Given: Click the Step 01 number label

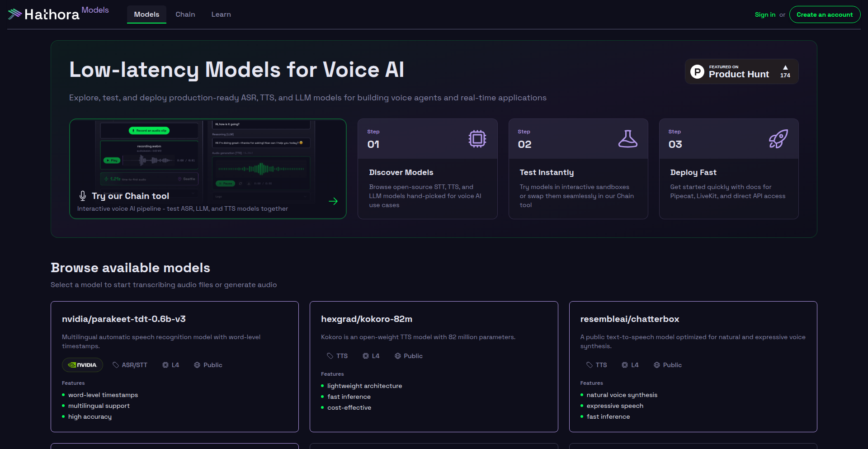Looking at the screenshot, I should click(373, 144).
